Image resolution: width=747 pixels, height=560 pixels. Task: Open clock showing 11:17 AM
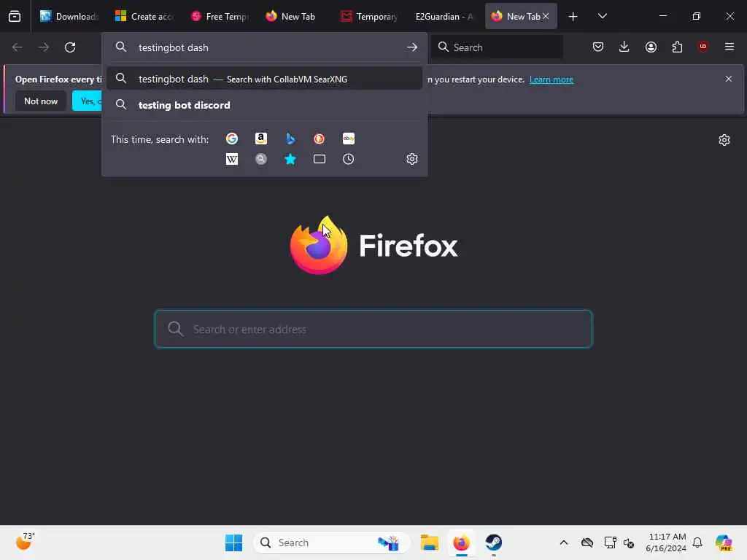(666, 542)
